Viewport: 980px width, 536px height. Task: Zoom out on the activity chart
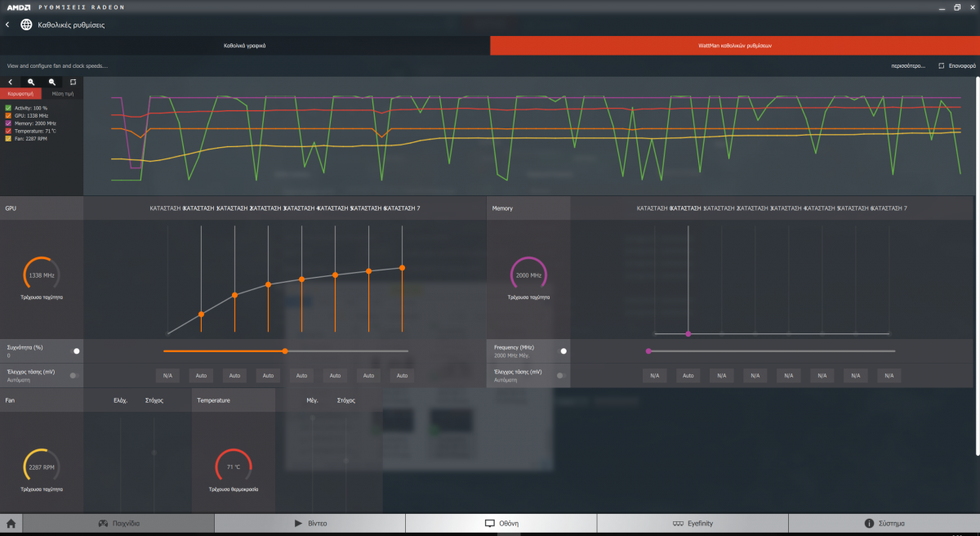[52, 82]
